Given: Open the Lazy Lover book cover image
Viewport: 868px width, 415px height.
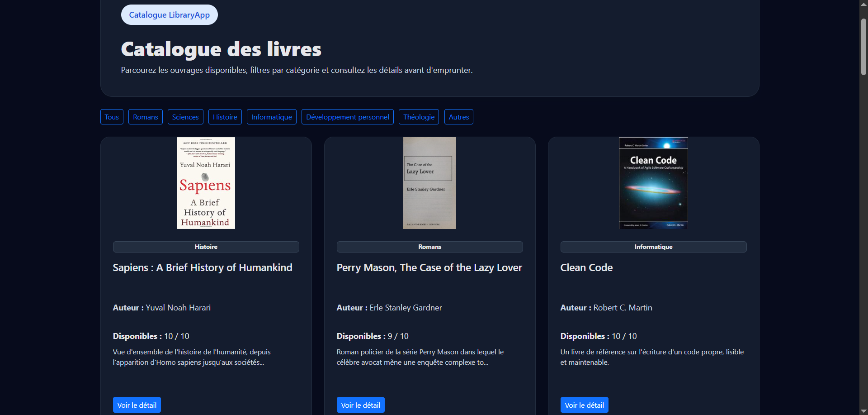Looking at the screenshot, I should pyautogui.click(x=429, y=183).
